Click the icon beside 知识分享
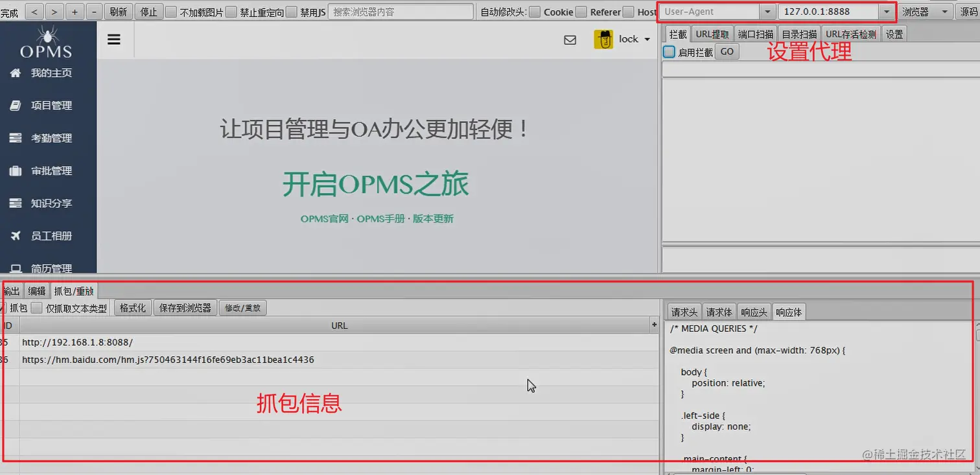The image size is (980, 475). [x=16, y=203]
